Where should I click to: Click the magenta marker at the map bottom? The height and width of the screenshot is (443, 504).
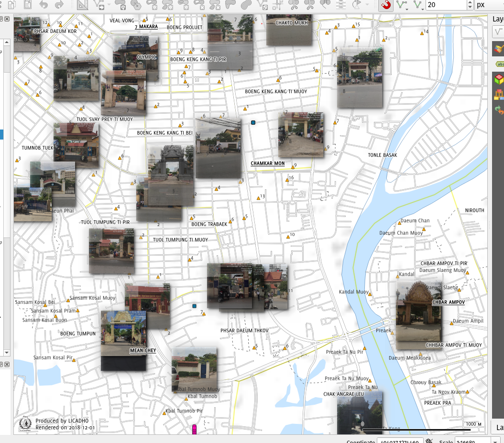pos(194,429)
